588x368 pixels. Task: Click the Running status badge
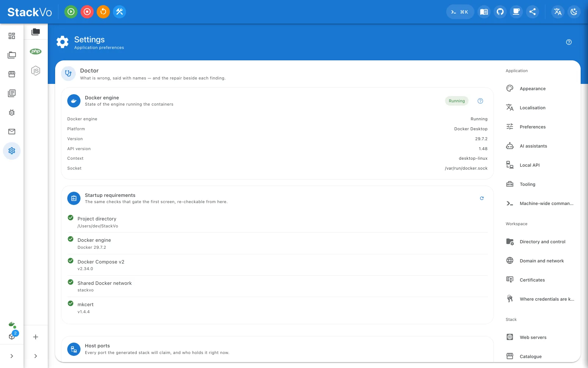pyautogui.click(x=457, y=101)
